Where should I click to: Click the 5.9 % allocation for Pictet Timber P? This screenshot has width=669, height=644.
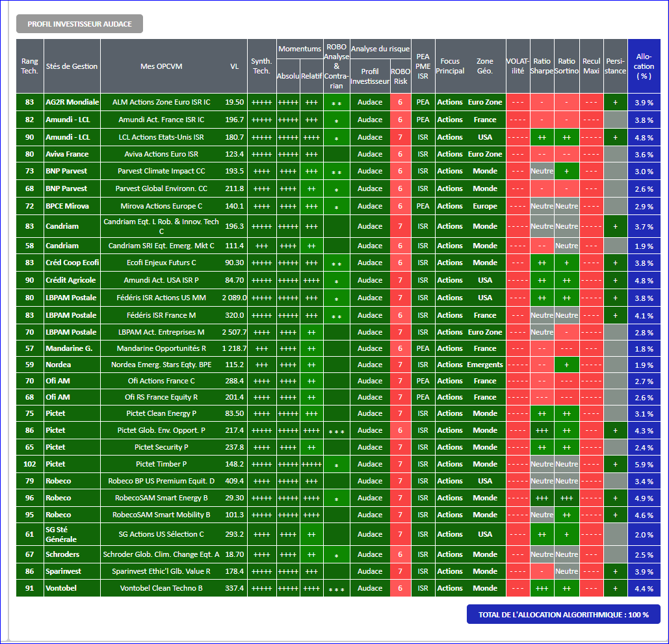click(644, 464)
